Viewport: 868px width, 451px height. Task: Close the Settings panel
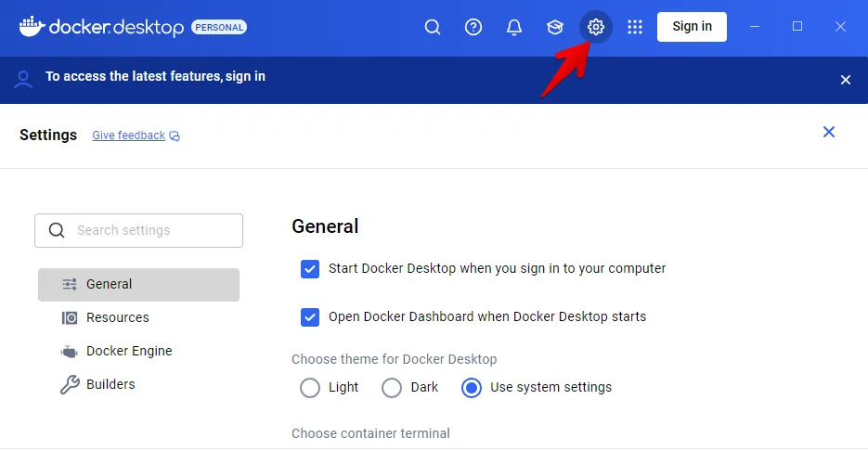[829, 132]
